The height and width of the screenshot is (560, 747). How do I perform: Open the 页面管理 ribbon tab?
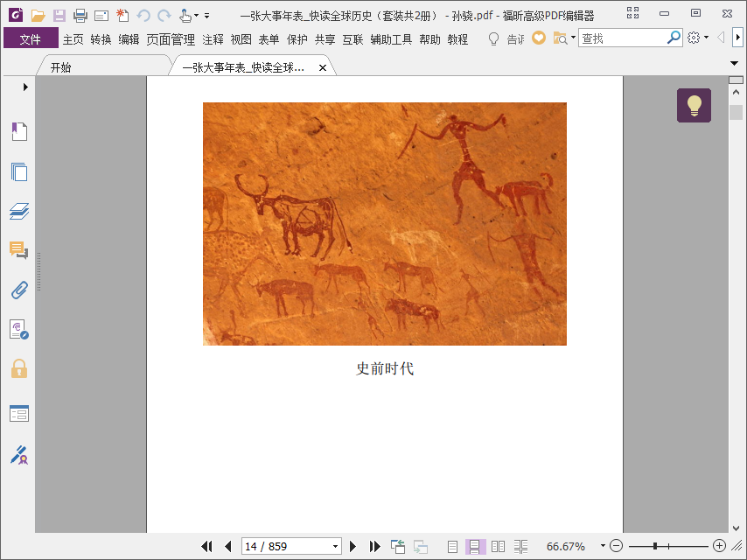(171, 39)
